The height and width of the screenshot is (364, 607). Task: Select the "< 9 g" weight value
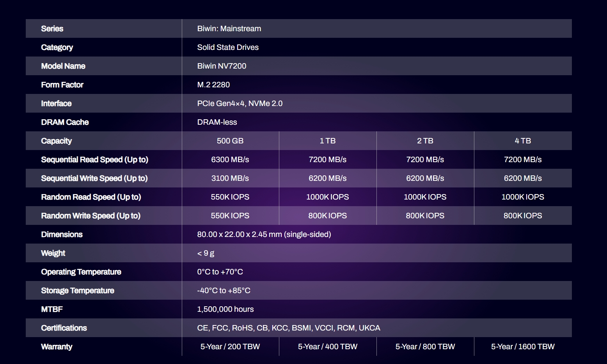(x=206, y=253)
